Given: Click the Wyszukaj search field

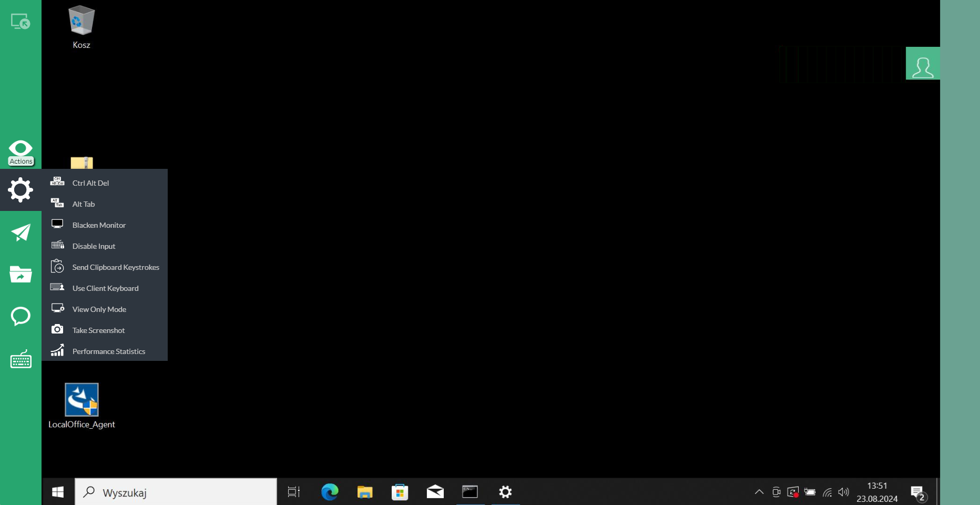Looking at the screenshot, I should (176, 492).
